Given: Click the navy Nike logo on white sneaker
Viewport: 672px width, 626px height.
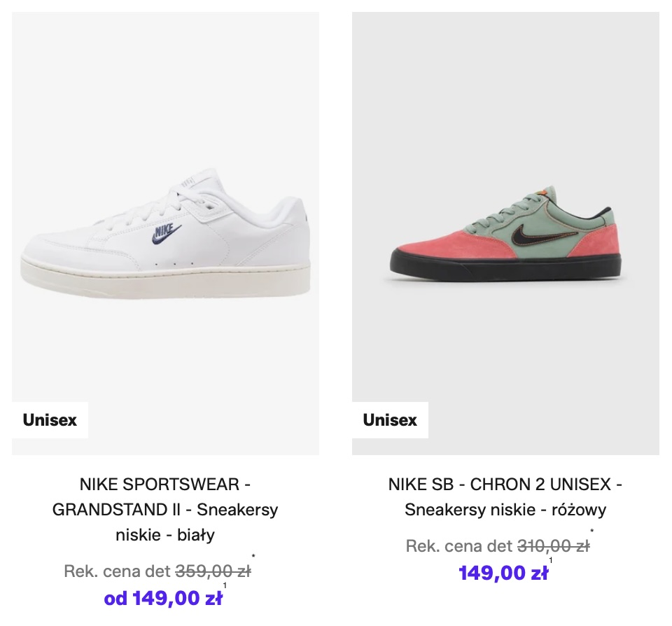Looking at the screenshot, I should coord(165,232).
